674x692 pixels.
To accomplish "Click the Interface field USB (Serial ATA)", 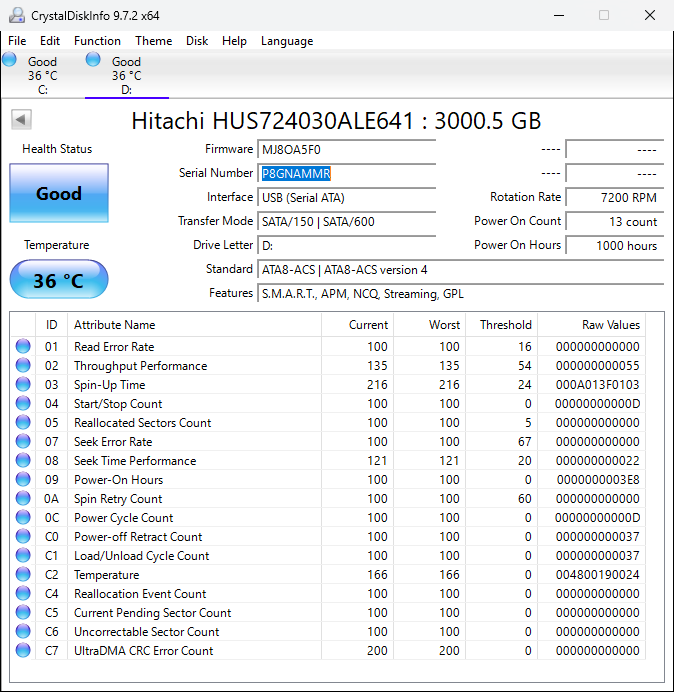I will pos(346,197).
